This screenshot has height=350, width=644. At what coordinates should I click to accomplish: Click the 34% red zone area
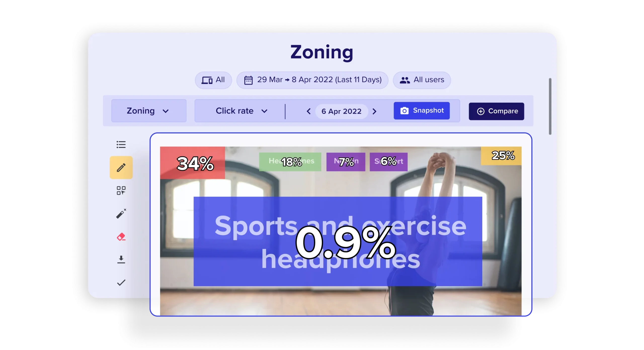point(195,163)
